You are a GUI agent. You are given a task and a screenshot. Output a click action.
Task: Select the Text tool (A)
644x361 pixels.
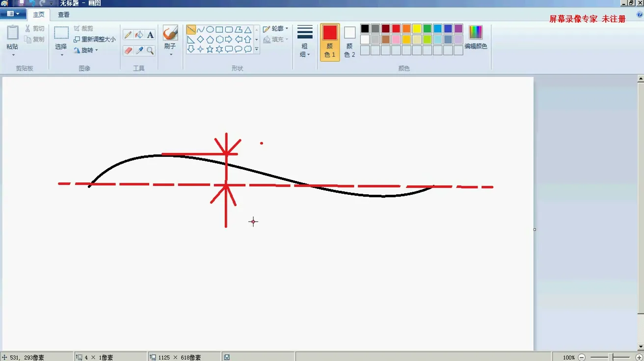(x=150, y=35)
